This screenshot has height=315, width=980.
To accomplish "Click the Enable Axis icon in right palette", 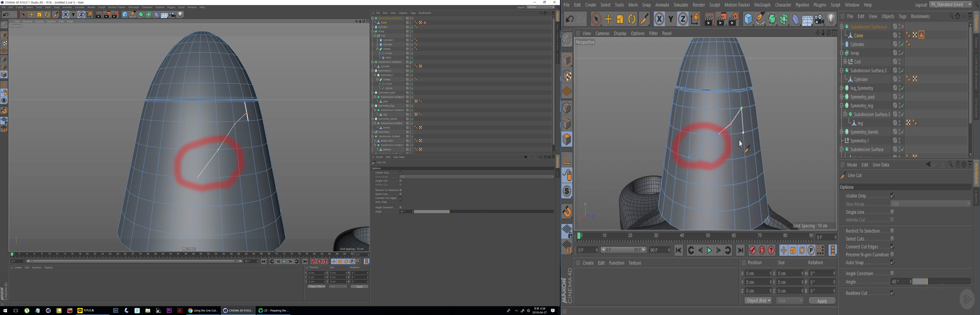I will pos(567,159).
